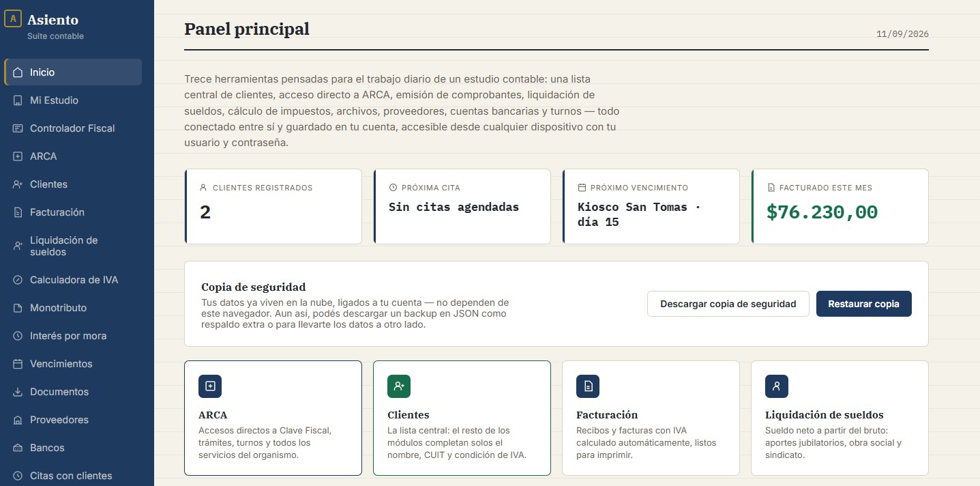Screen dimensions: 980x486
Task: Open Documentos in the sidebar
Action: (73, 392)
